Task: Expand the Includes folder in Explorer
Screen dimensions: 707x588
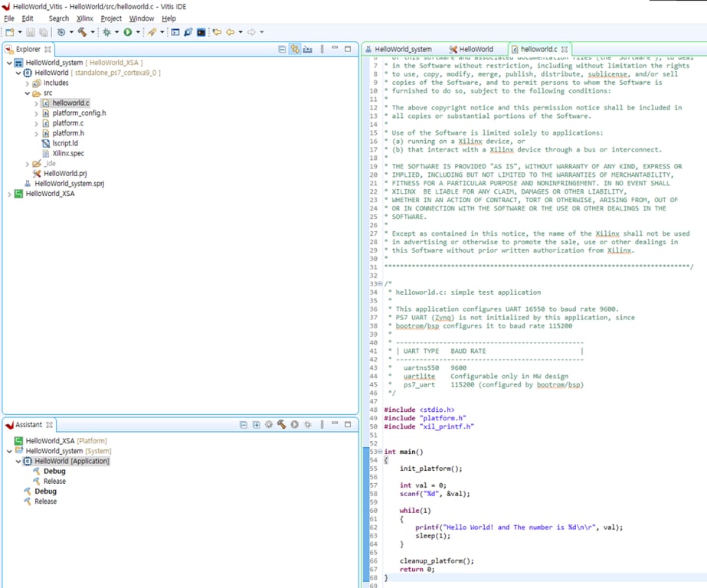Action: [28, 83]
